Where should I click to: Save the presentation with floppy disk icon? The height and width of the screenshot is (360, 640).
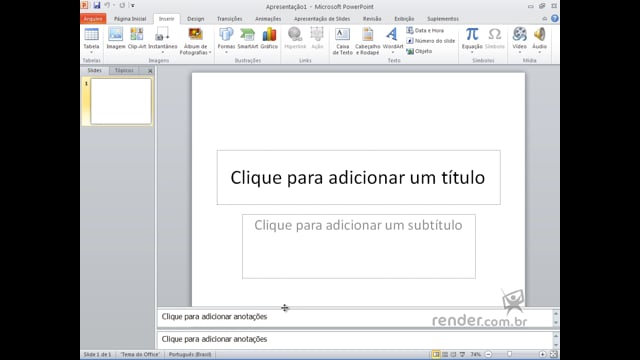click(x=97, y=5)
